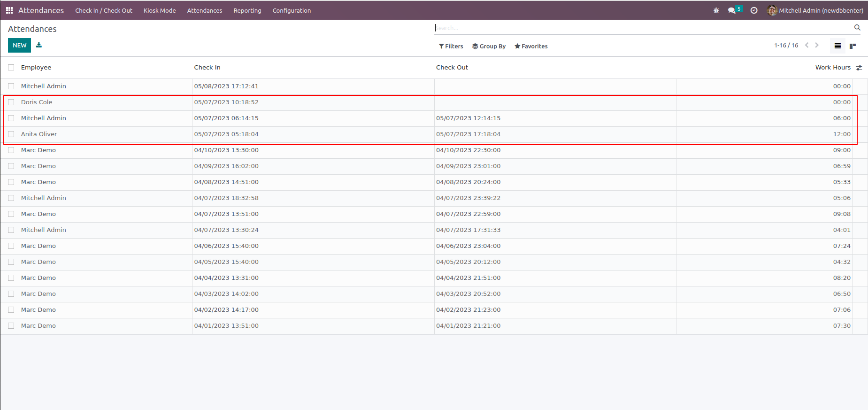Tick checkbox for Marc Demo 04/10/2023 row
This screenshot has height=410, width=868.
point(11,150)
